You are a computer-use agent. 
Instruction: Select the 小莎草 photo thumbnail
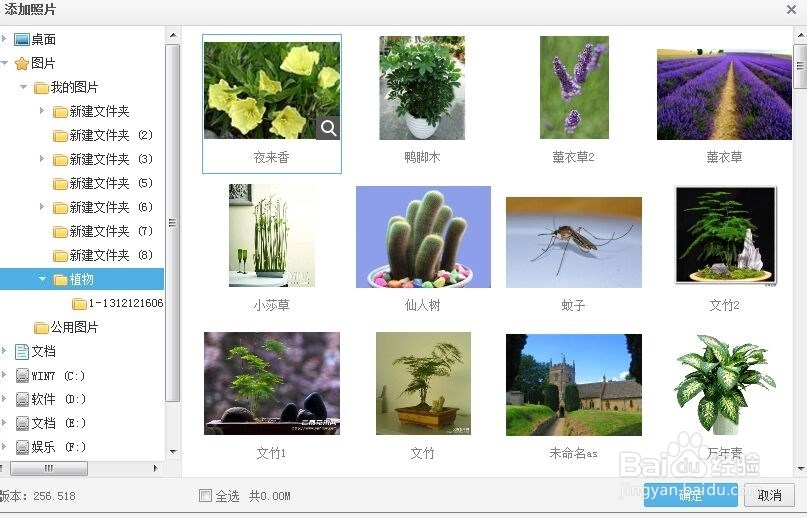point(272,235)
